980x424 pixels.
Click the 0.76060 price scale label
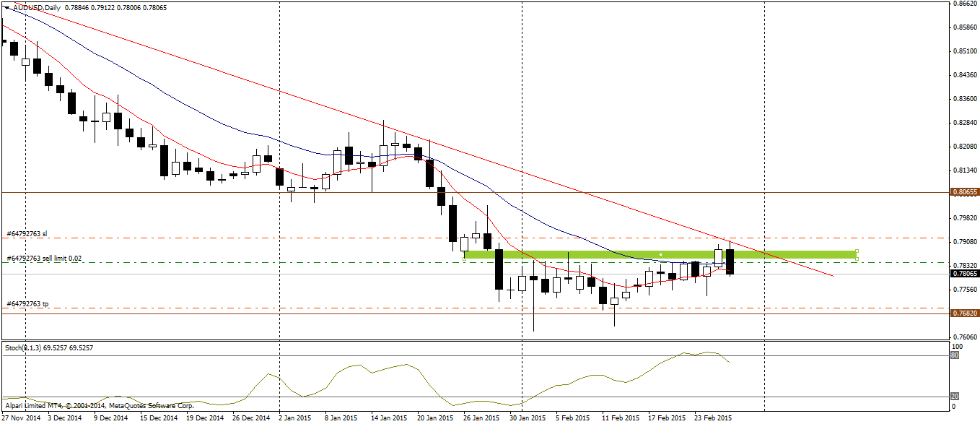point(965,337)
